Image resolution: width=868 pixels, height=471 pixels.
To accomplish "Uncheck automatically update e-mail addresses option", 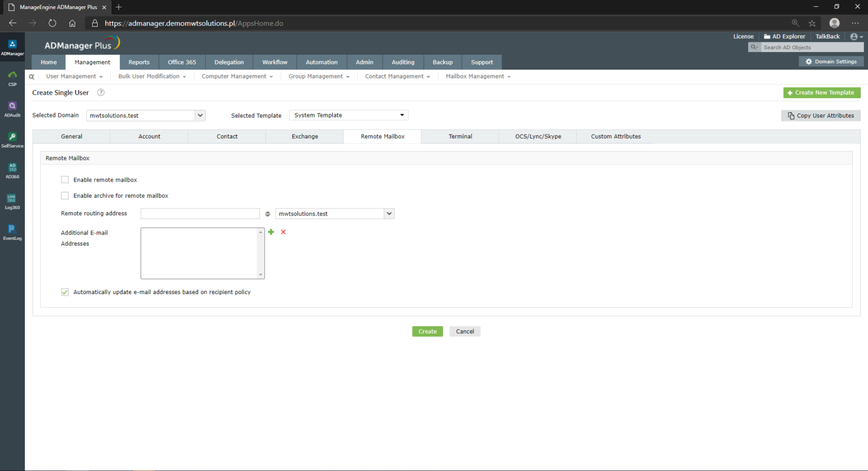I will (x=65, y=292).
